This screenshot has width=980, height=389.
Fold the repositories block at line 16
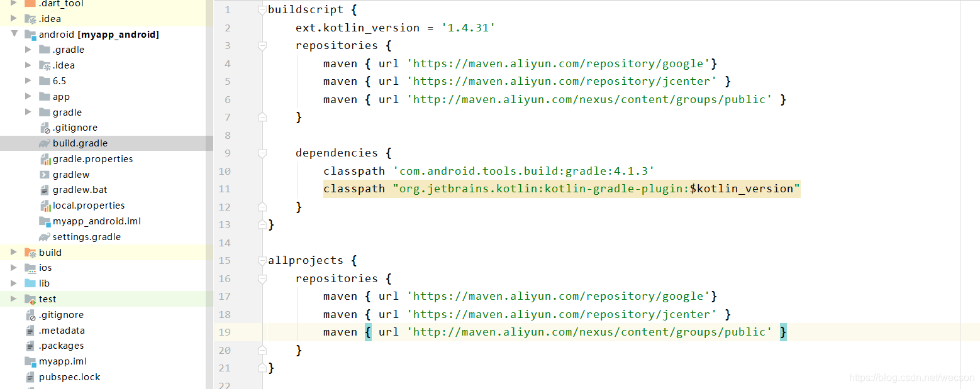(262, 279)
